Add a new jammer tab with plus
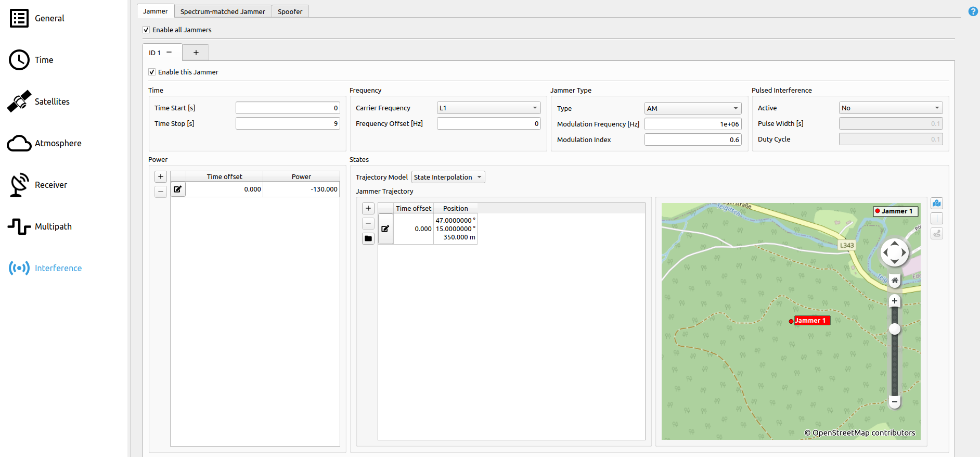This screenshot has width=980, height=457. 196,53
